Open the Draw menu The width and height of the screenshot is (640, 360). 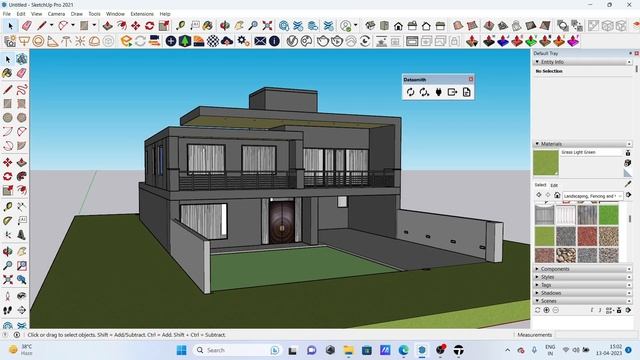(77, 14)
